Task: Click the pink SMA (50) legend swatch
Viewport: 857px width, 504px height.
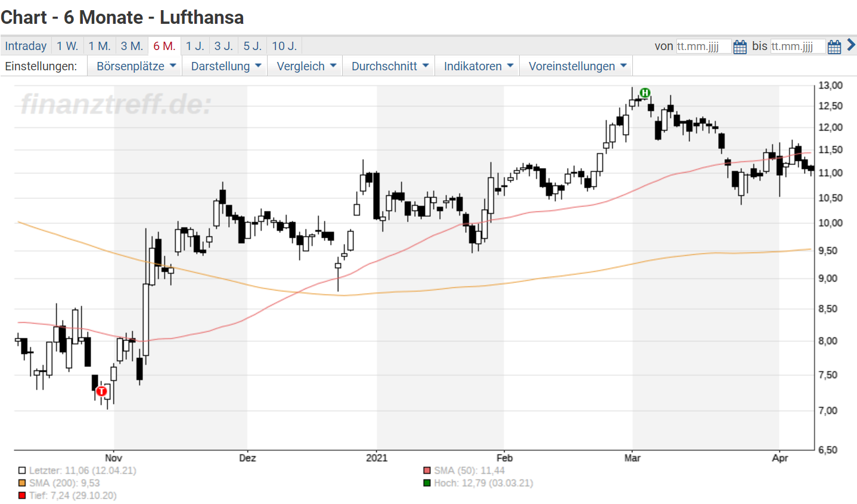Action: (427, 471)
